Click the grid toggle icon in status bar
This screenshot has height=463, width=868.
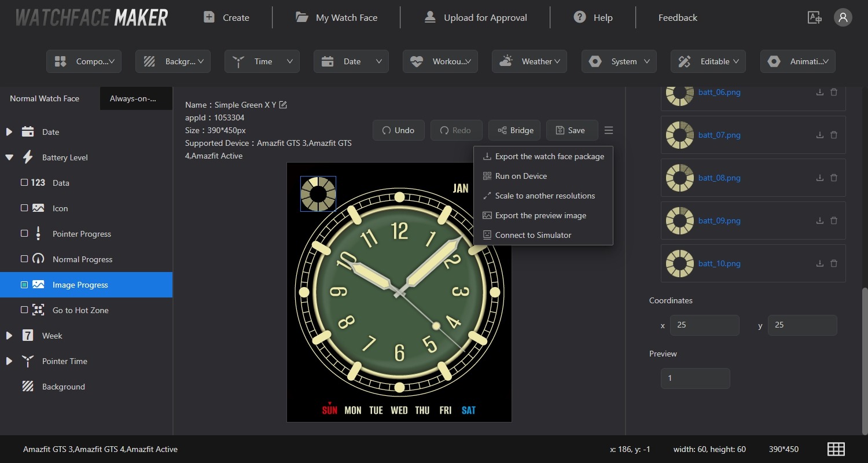[836, 449]
